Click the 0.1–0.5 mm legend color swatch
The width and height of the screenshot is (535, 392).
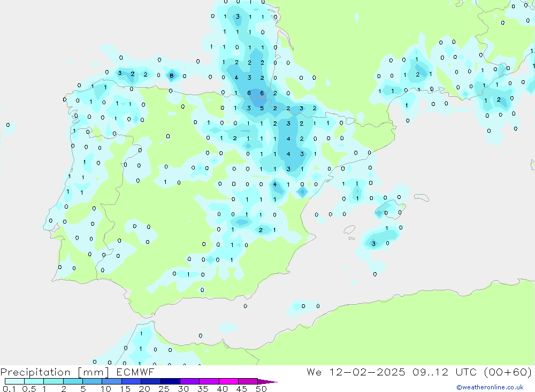(14, 381)
